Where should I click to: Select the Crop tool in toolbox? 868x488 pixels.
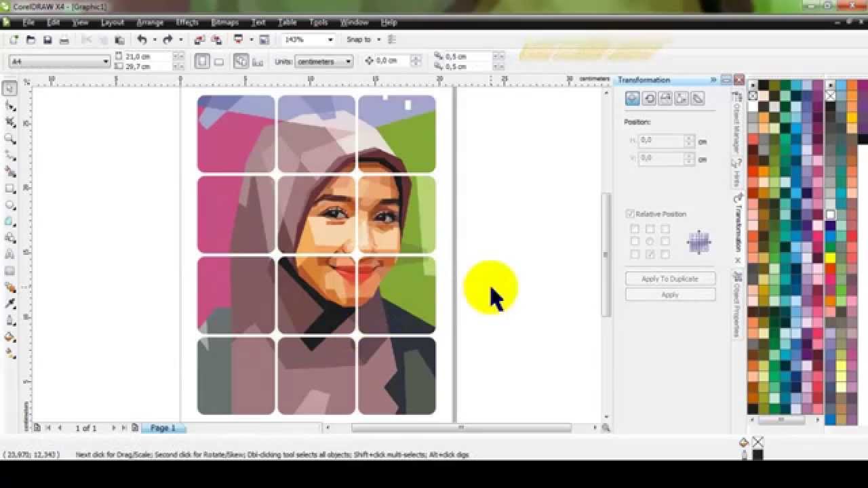(x=10, y=122)
